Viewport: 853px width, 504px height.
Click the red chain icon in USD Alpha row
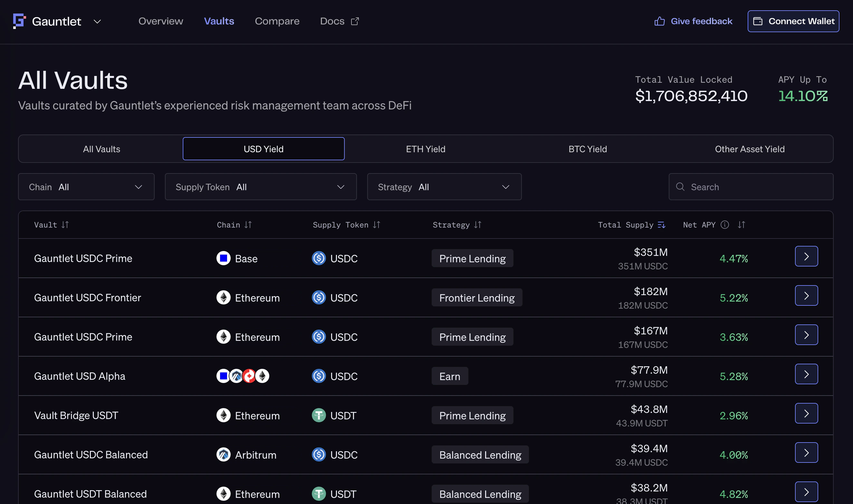pyautogui.click(x=249, y=376)
